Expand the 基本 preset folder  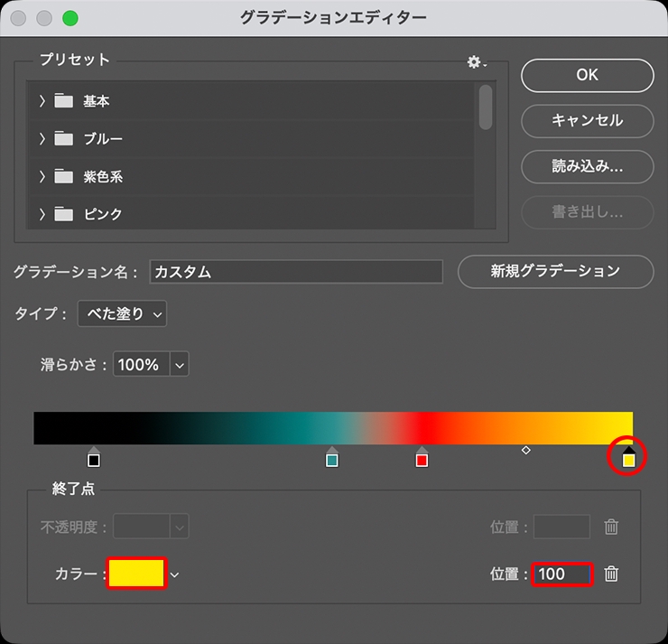pyautogui.click(x=42, y=101)
